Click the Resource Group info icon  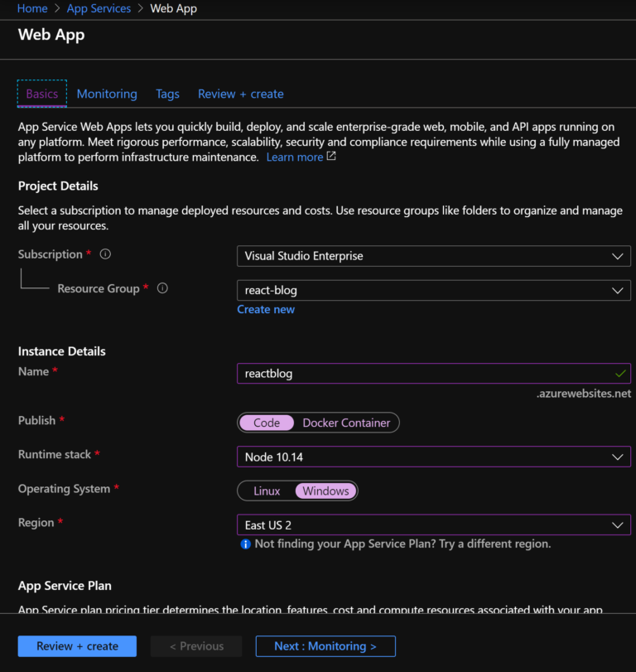click(x=162, y=288)
